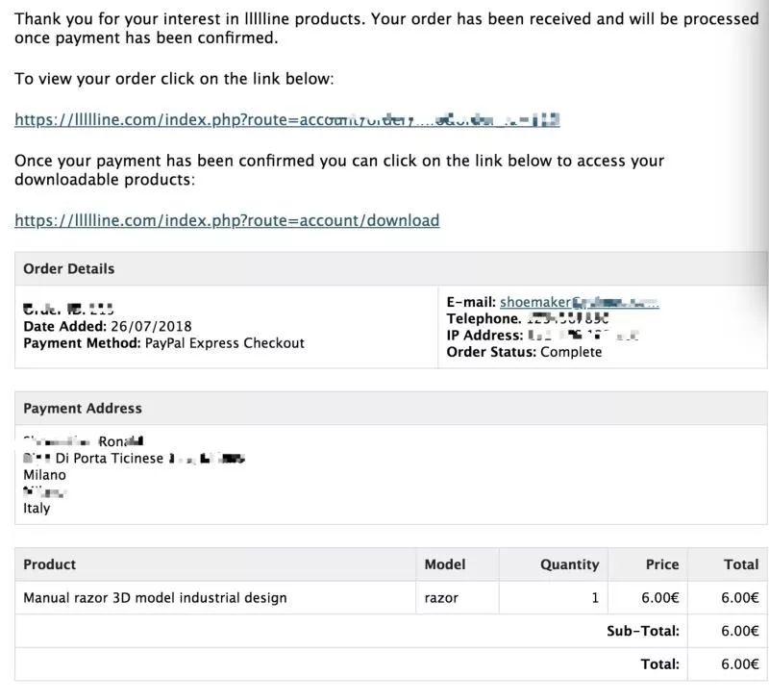Click the Italy country line

tap(37, 509)
